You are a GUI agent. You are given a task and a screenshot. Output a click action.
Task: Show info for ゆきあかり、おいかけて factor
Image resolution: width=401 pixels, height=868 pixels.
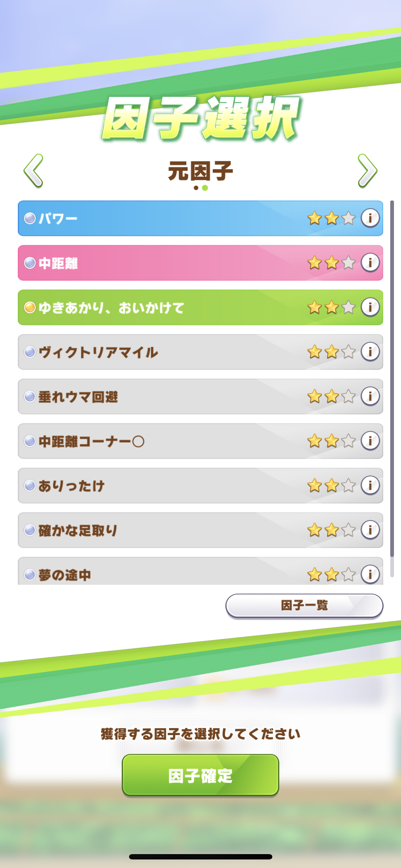[370, 307]
